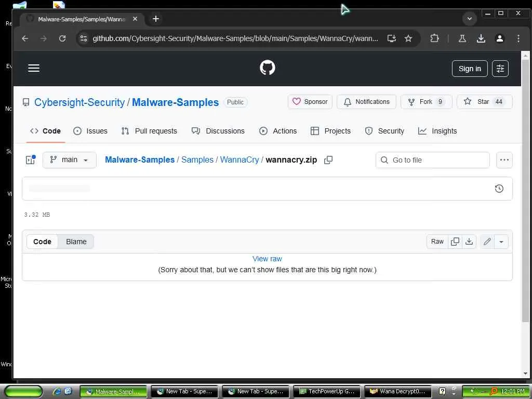Select Code view toggle
The image size is (532, 399).
click(43, 242)
